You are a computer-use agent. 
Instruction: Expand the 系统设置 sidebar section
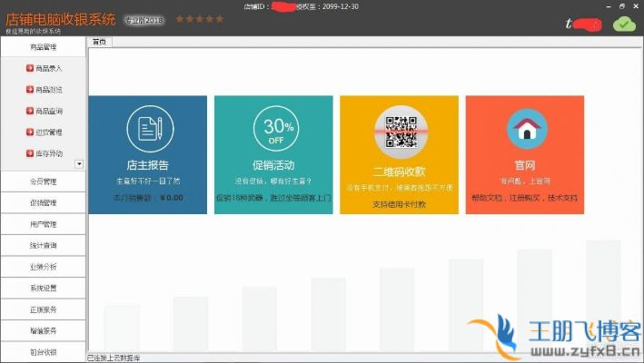[43, 288]
